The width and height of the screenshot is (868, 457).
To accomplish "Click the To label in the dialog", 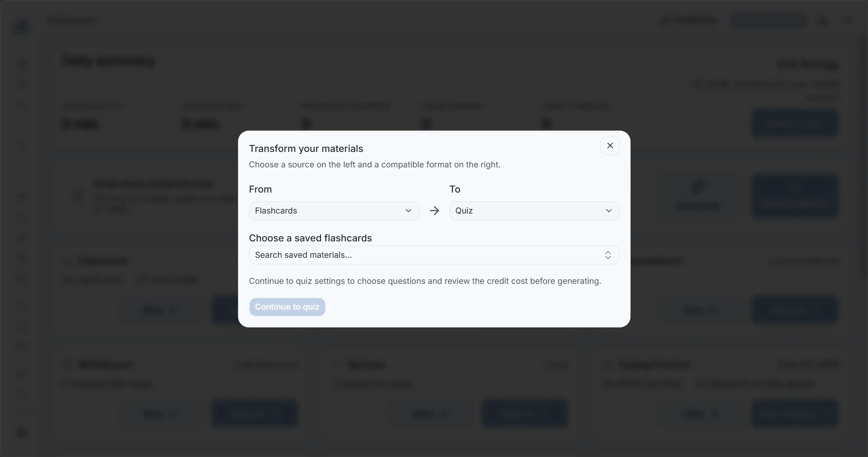I will click(455, 189).
